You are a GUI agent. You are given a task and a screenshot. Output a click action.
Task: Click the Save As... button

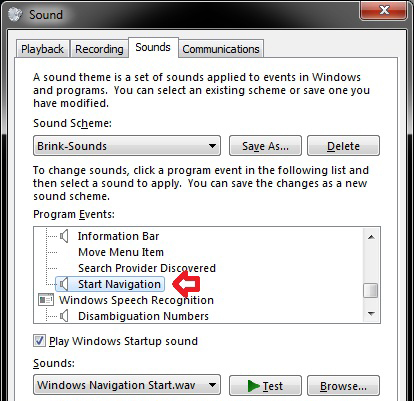pyautogui.click(x=265, y=146)
